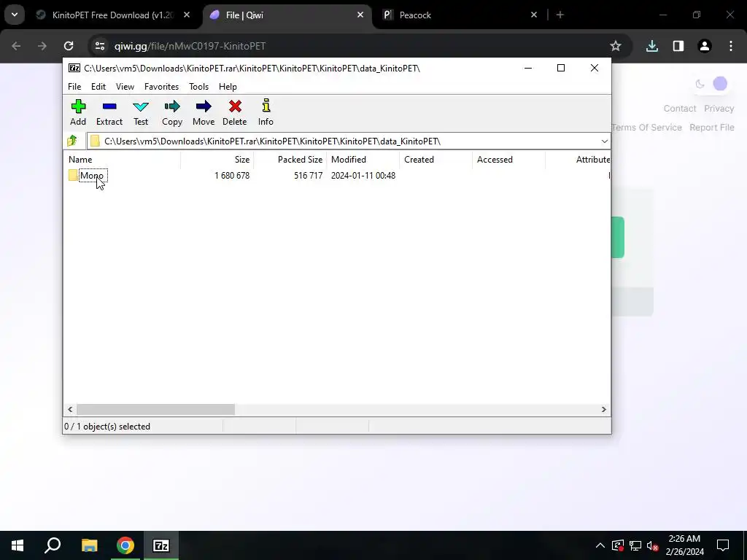Expand the address path dropdown
This screenshot has width=747, height=560.
(604, 141)
